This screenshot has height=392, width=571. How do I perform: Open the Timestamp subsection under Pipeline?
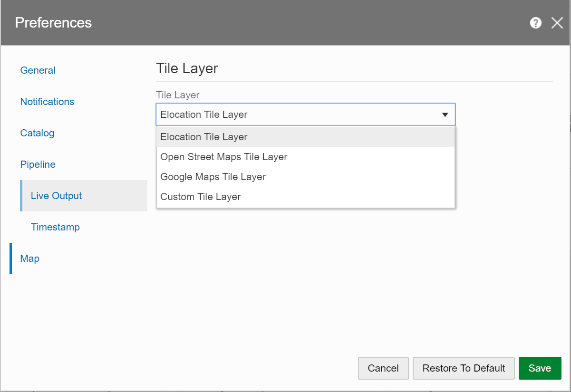tap(55, 227)
